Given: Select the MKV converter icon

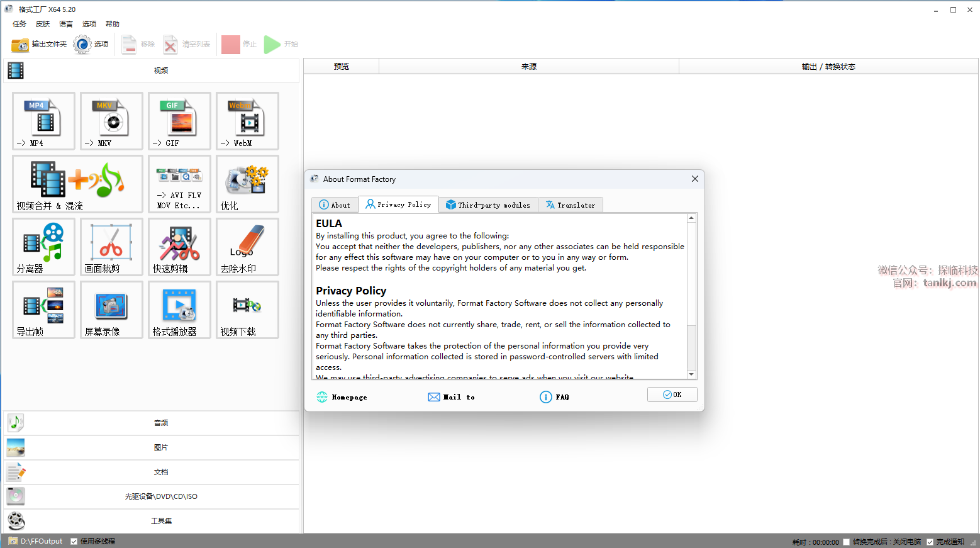Looking at the screenshot, I should click(x=111, y=121).
